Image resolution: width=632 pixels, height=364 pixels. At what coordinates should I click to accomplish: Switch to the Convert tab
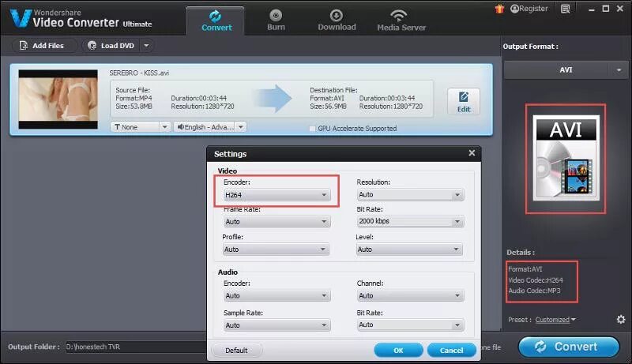pos(216,21)
